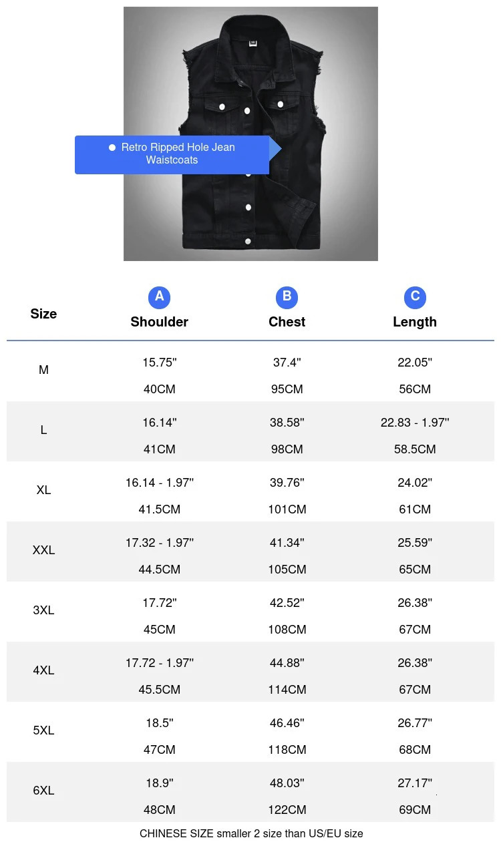Click the circled A shoulder icon
Screen dimensions: 501x868
click(159, 297)
